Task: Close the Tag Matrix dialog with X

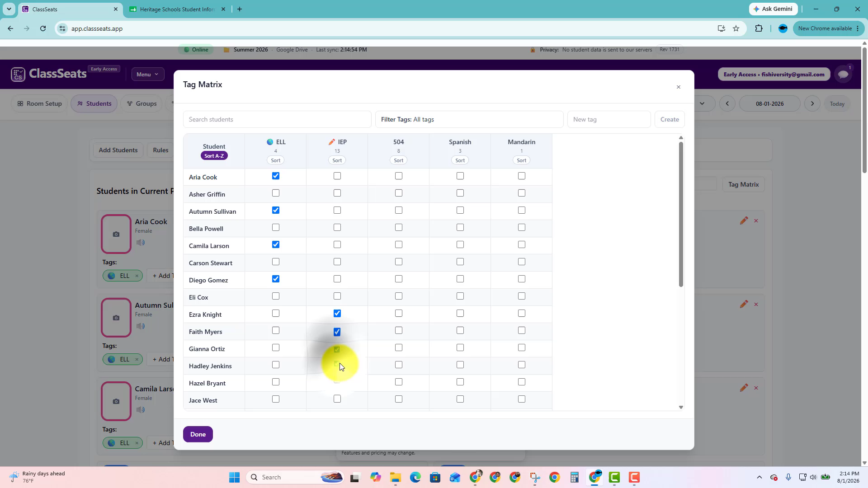Action: point(678,87)
